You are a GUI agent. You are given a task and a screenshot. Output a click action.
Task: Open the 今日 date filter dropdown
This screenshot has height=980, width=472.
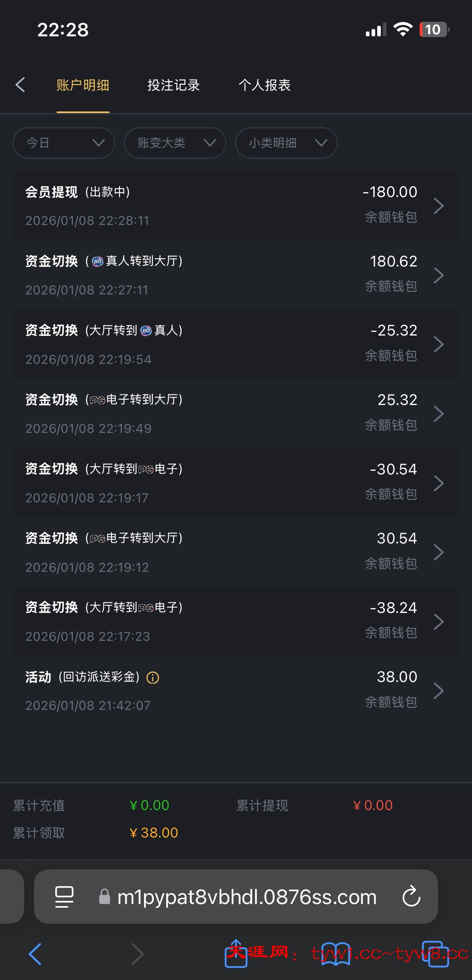[x=64, y=143]
